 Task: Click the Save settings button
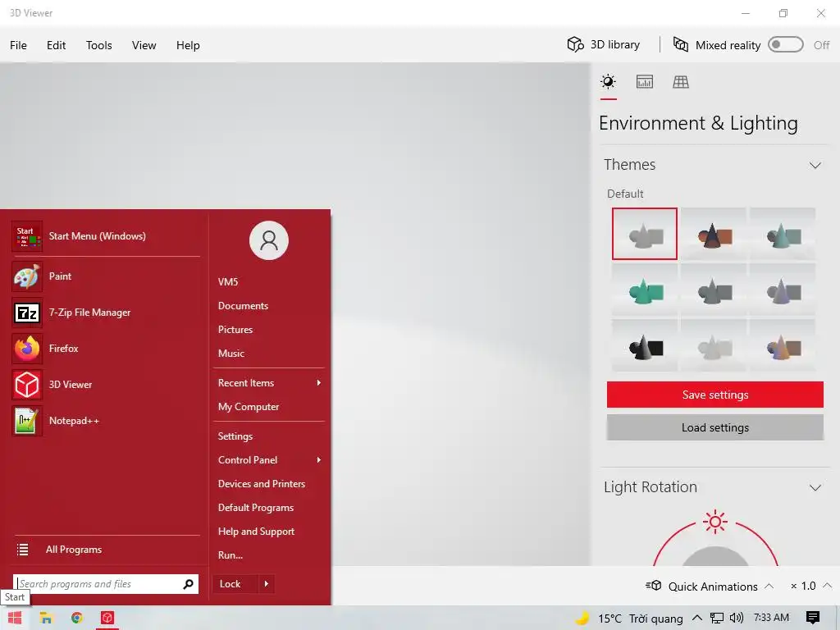(x=714, y=395)
